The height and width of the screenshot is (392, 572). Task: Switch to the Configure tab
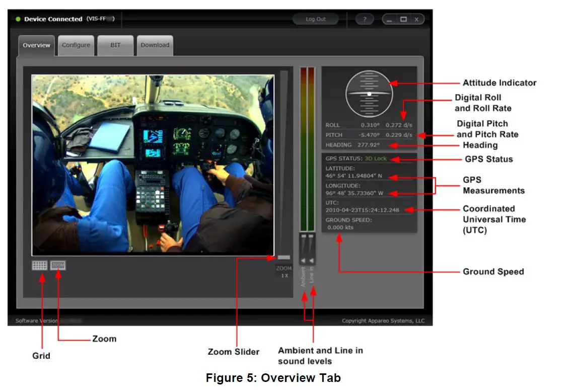point(76,45)
